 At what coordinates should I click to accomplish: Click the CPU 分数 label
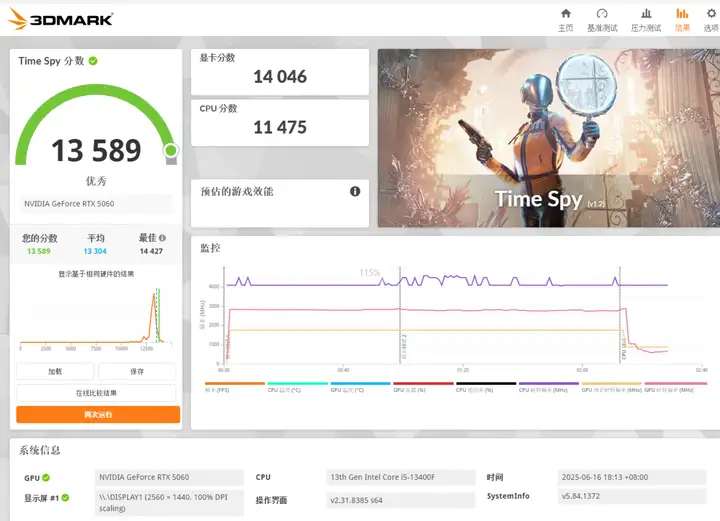coord(218,108)
